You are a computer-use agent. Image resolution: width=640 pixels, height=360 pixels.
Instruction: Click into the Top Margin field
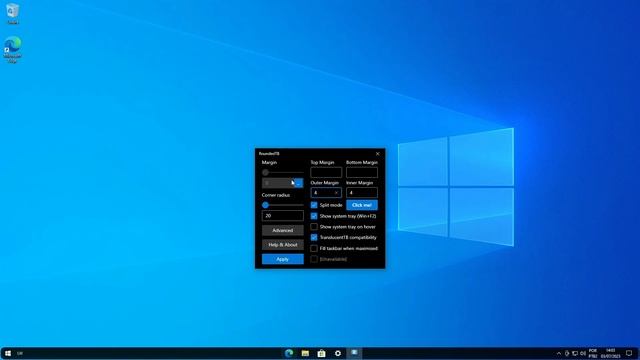coord(326,172)
